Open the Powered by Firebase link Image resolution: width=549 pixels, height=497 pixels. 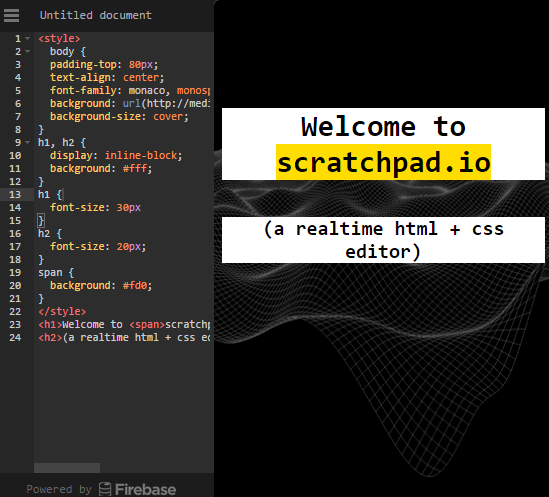tap(101, 489)
